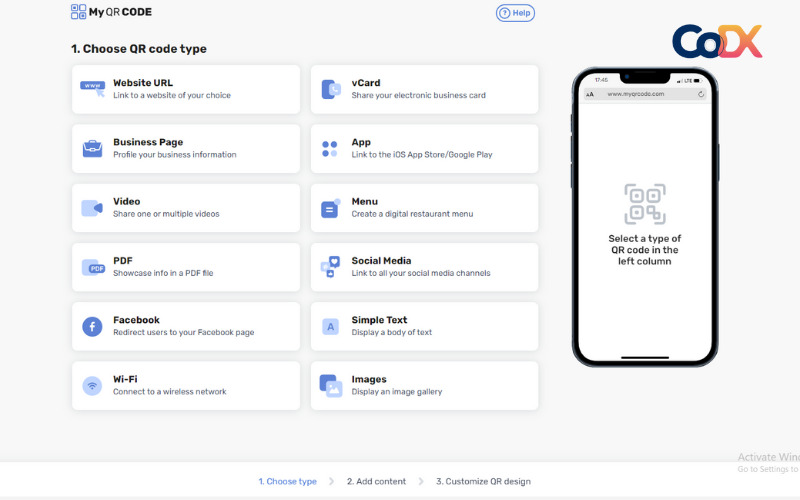Click the www.myqrcode.com address bar
Image resolution: width=800 pixels, height=500 pixels.
(x=645, y=94)
